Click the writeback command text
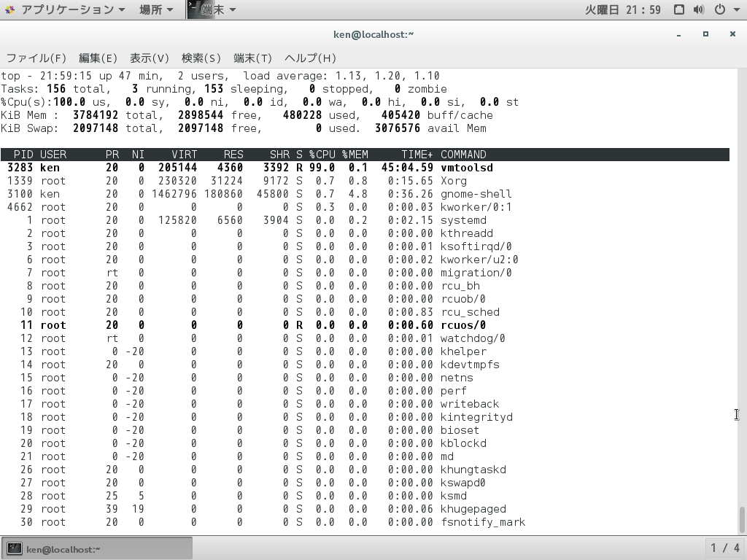The image size is (747, 560). point(470,404)
